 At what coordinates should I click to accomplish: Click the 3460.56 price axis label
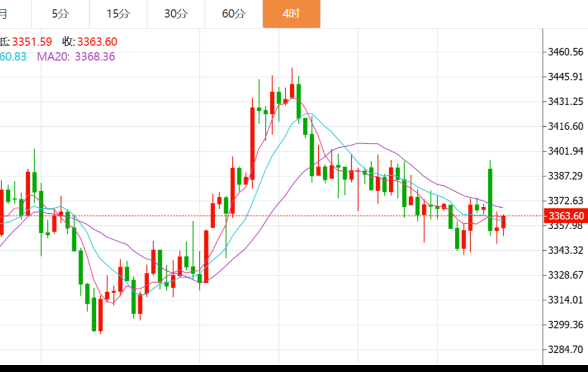tap(565, 52)
